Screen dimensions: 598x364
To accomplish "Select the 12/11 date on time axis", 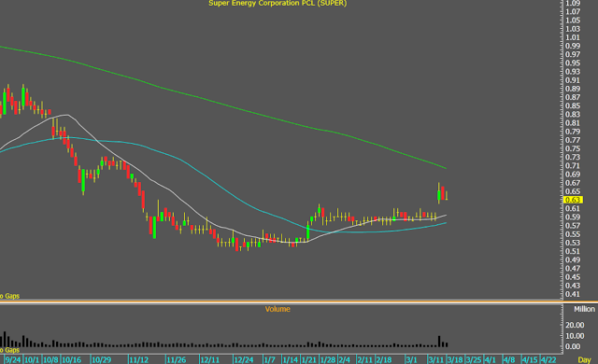I will 209,360.
